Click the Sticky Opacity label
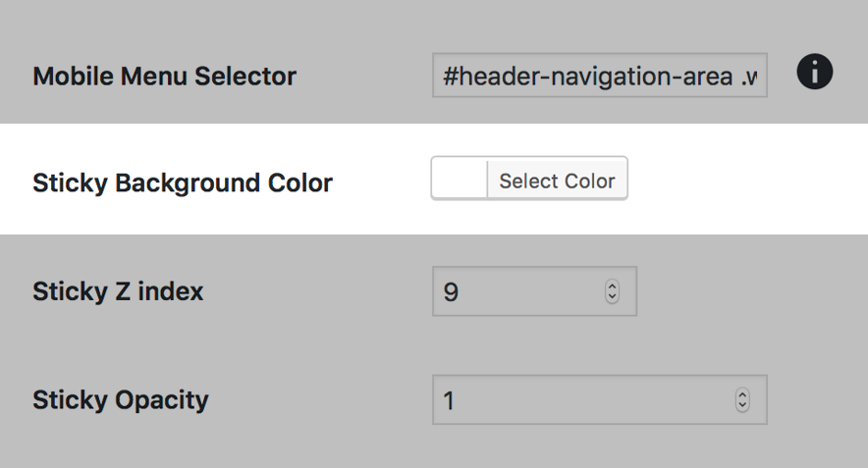 pyautogui.click(x=121, y=400)
